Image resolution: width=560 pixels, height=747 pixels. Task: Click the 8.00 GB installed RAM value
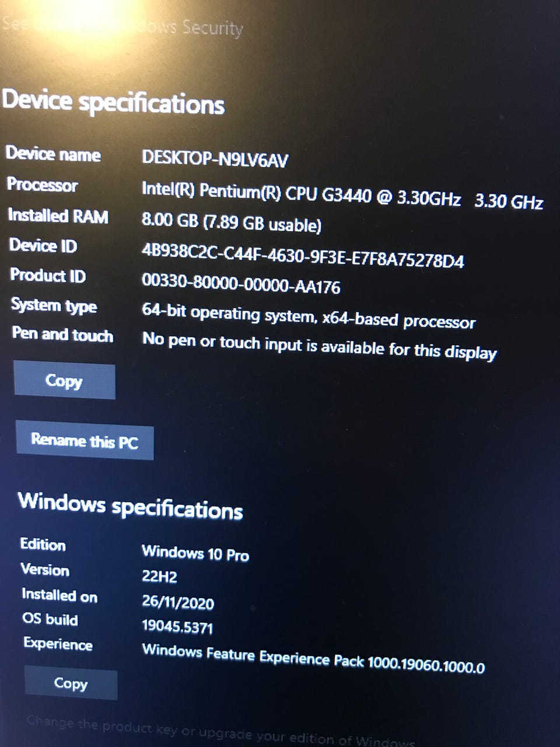pyautogui.click(x=232, y=222)
